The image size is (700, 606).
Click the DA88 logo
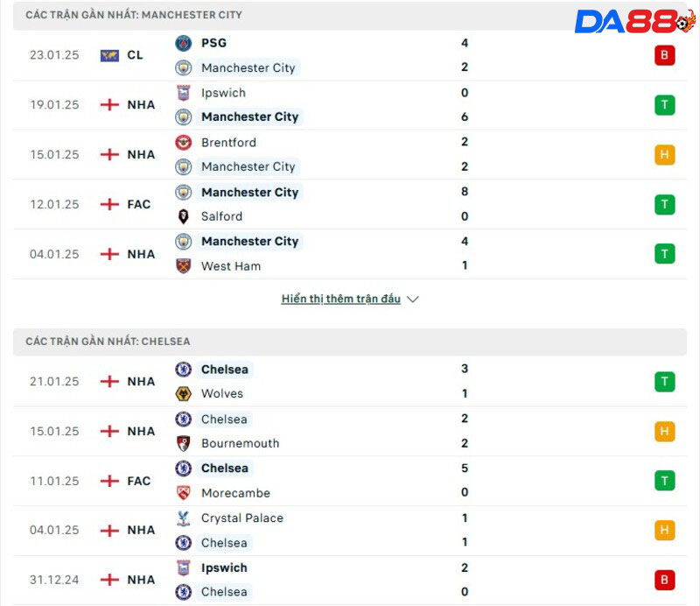coord(633,22)
